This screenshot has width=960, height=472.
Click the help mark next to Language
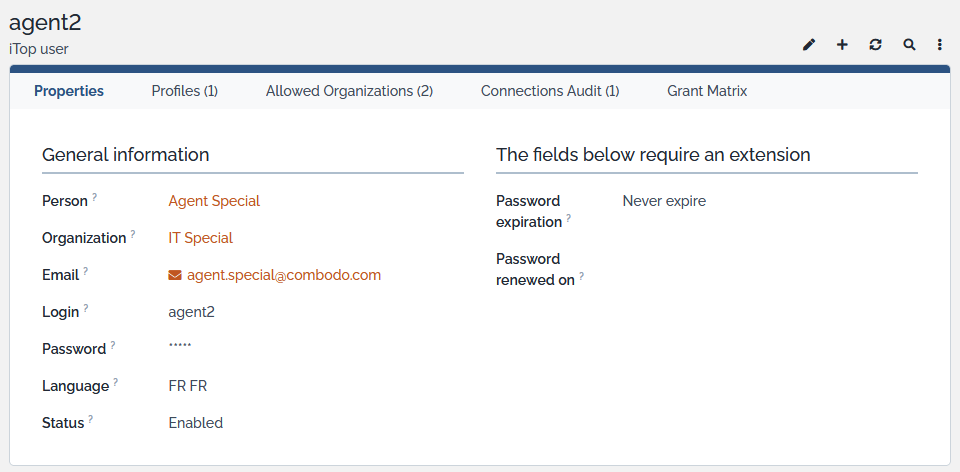[x=116, y=382]
